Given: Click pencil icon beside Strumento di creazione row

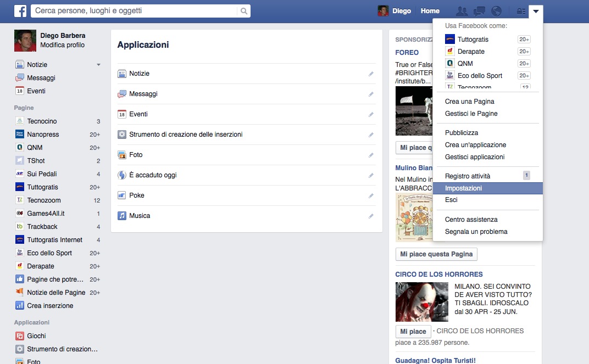Looking at the screenshot, I should tap(371, 135).
